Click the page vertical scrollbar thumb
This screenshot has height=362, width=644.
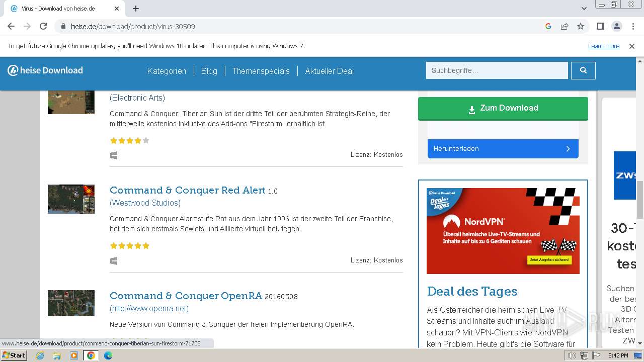pyautogui.click(x=640, y=199)
